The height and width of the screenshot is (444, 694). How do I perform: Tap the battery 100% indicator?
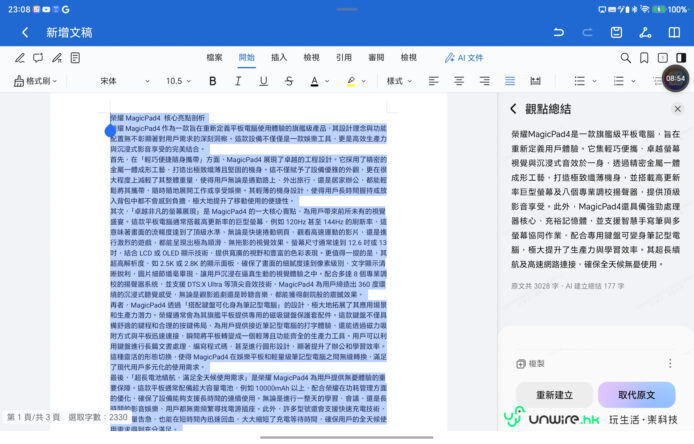click(x=669, y=9)
